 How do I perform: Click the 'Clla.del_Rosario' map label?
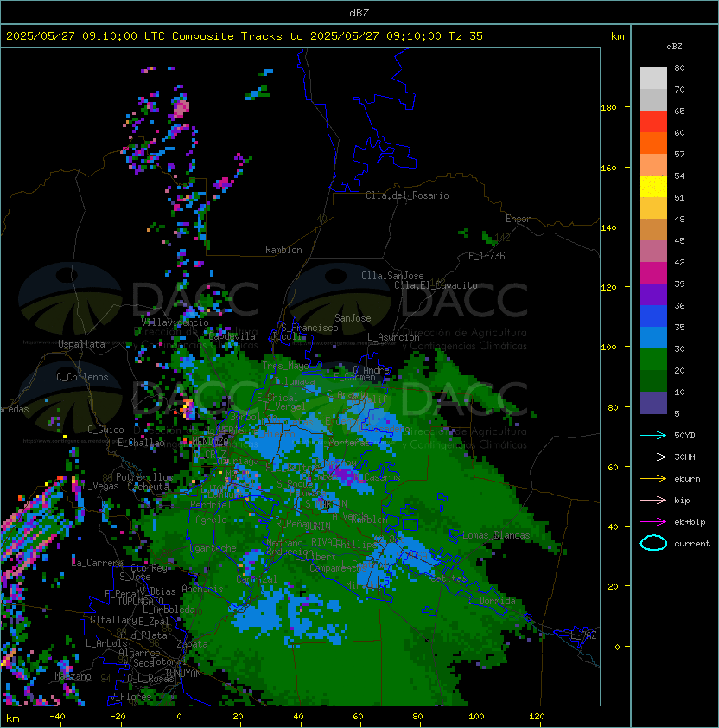pos(407,195)
